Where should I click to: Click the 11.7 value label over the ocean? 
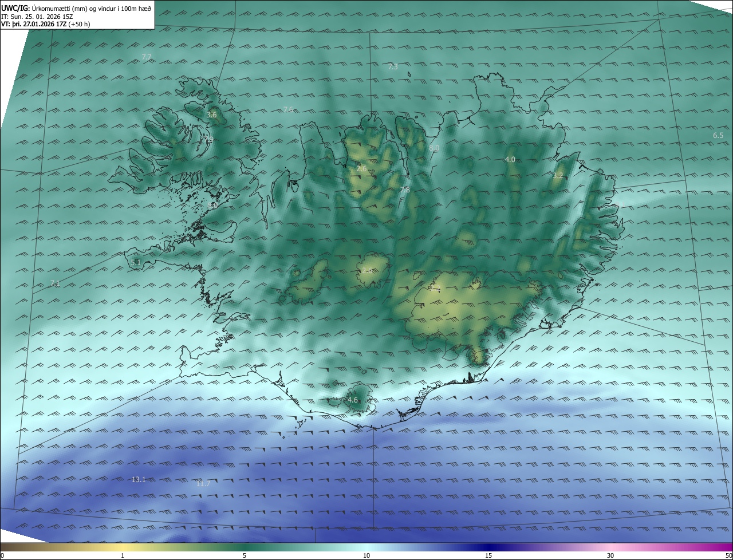coord(203,484)
